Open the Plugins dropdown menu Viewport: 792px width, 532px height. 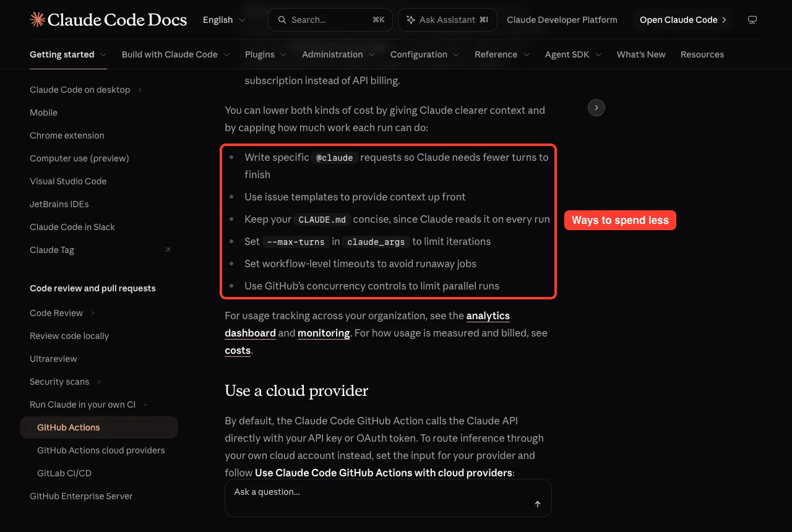pos(266,54)
